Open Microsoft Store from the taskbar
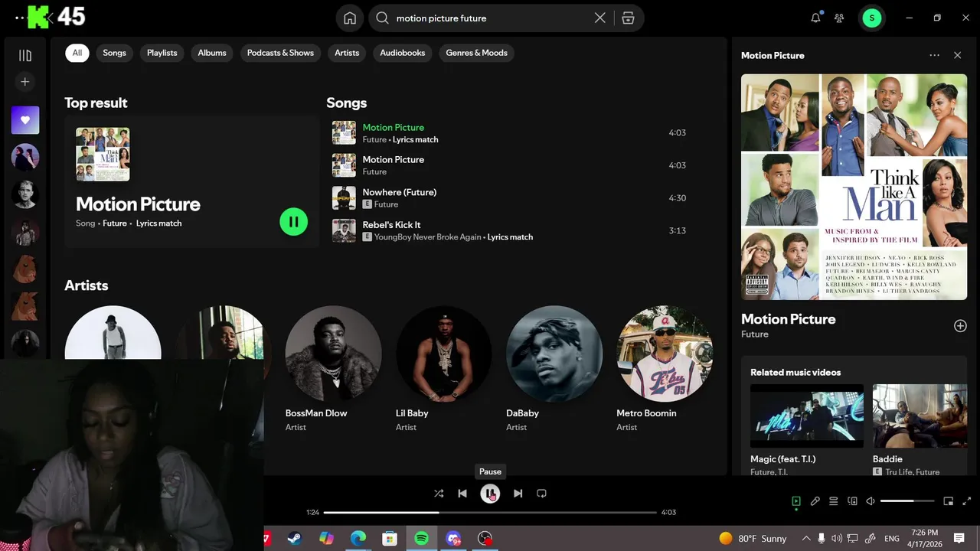 pyautogui.click(x=390, y=539)
